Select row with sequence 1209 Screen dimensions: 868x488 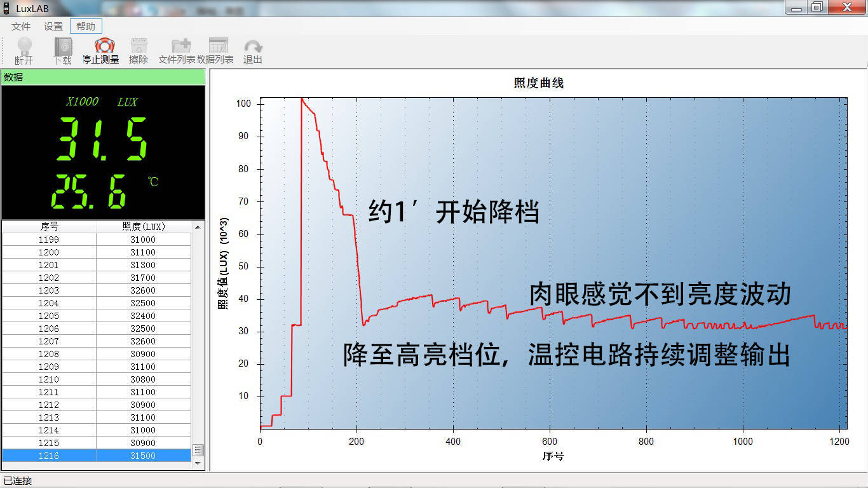click(97, 367)
